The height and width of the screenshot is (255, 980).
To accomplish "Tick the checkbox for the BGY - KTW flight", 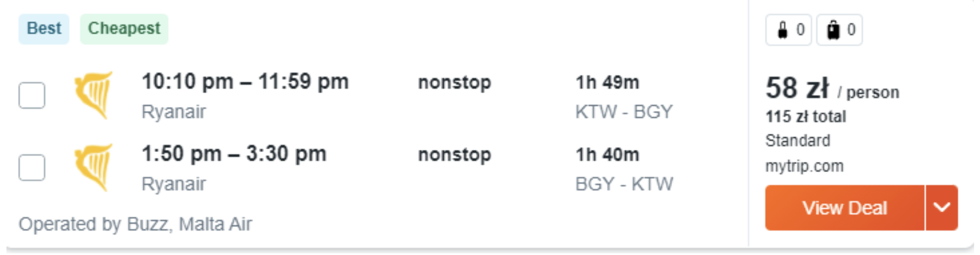I will pyautogui.click(x=32, y=167).
